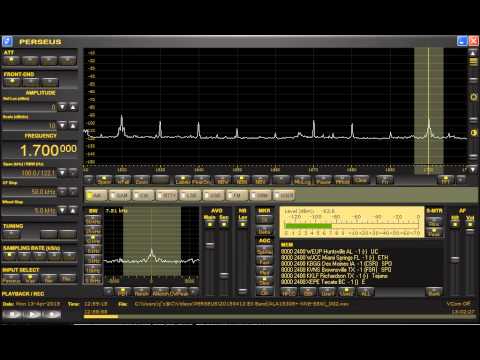Select memory entry KBGG Des Moines IA
Viewport: 480px width, 360px height.
(x=336, y=264)
